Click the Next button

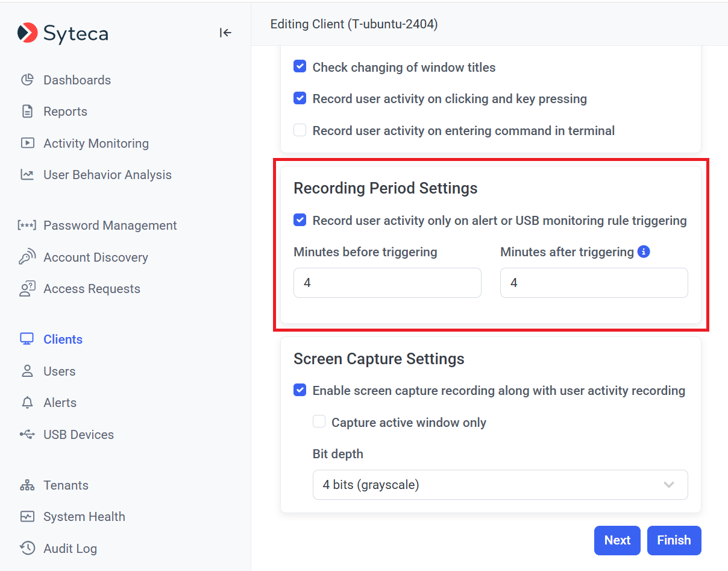pos(617,540)
